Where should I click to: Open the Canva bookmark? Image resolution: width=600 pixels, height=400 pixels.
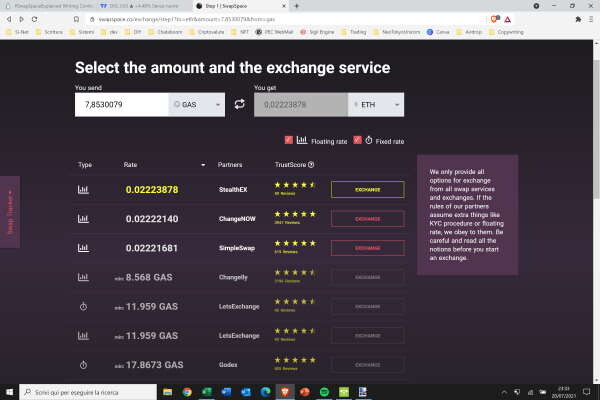click(438, 32)
